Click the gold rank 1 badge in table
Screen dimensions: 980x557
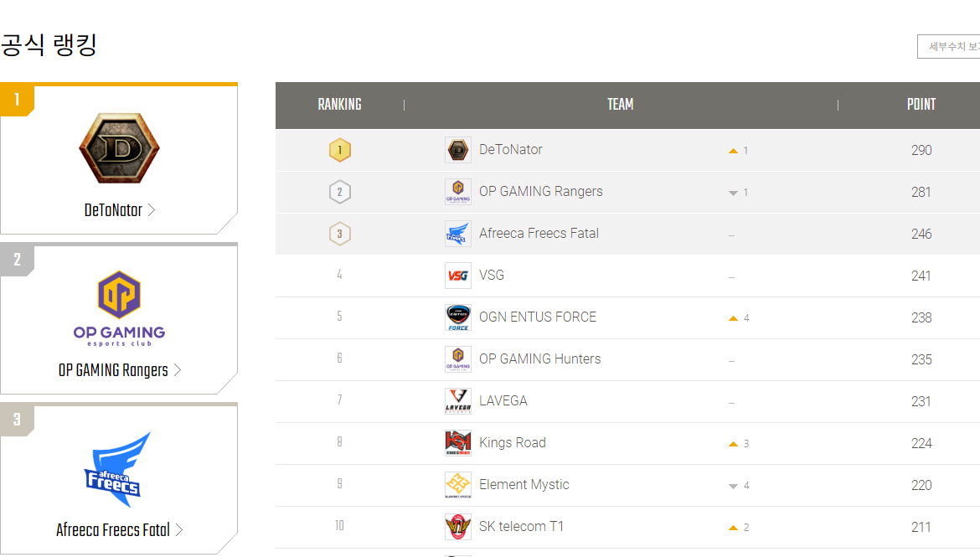[x=340, y=150]
